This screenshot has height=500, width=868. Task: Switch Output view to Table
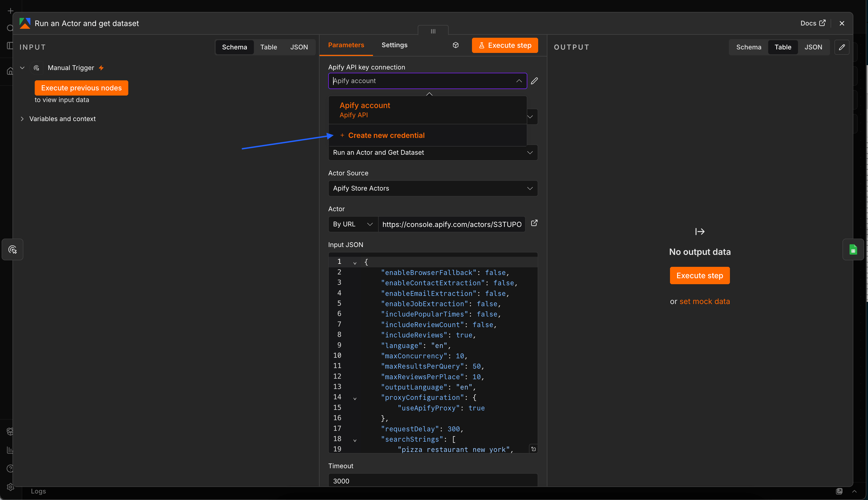[783, 47]
